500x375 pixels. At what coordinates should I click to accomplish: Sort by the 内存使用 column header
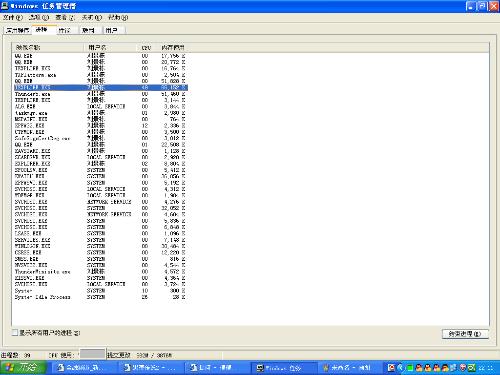pyautogui.click(x=173, y=47)
